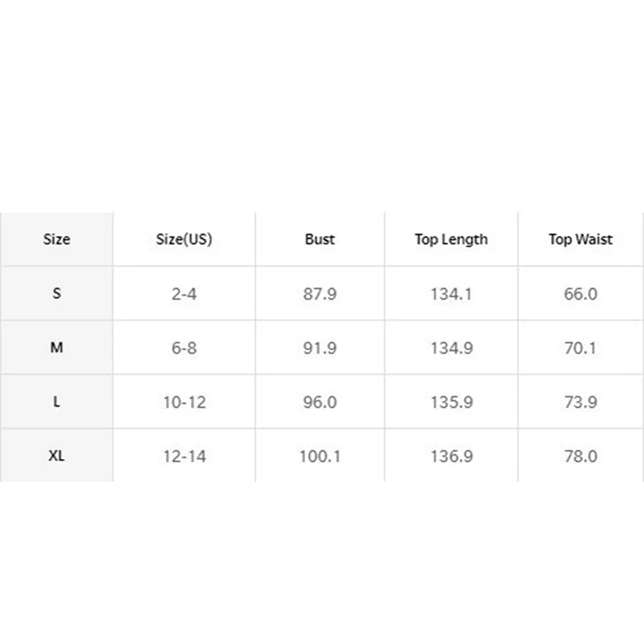The width and height of the screenshot is (644, 644).
Task: Select the M size row label
Action: [x=56, y=348]
